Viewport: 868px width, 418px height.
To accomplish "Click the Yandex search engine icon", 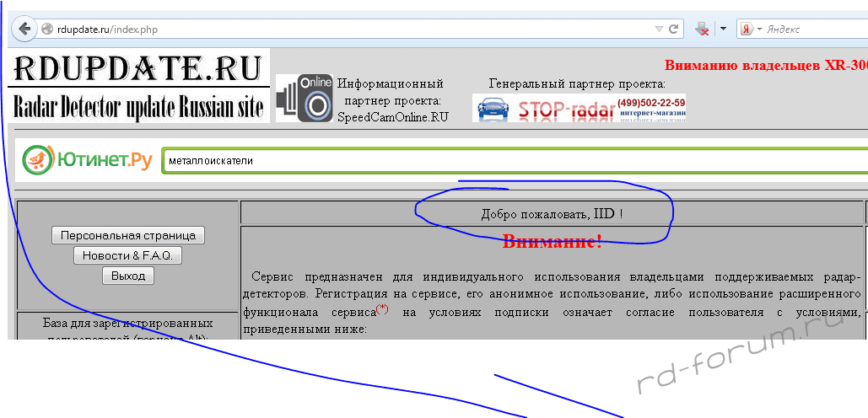I will coord(747,29).
